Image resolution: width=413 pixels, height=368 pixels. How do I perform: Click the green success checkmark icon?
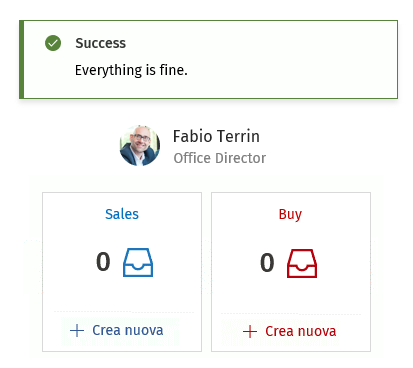[53, 43]
